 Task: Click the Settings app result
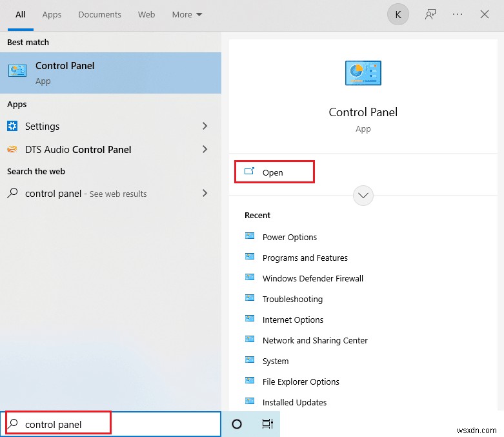pyautogui.click(x=110, y=126)
